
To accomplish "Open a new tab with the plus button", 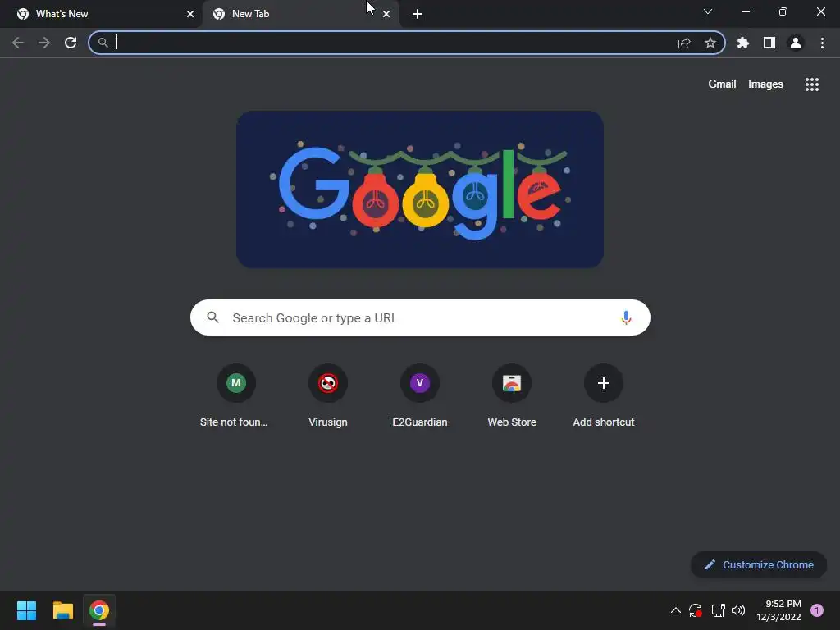I will coord(418,14).
